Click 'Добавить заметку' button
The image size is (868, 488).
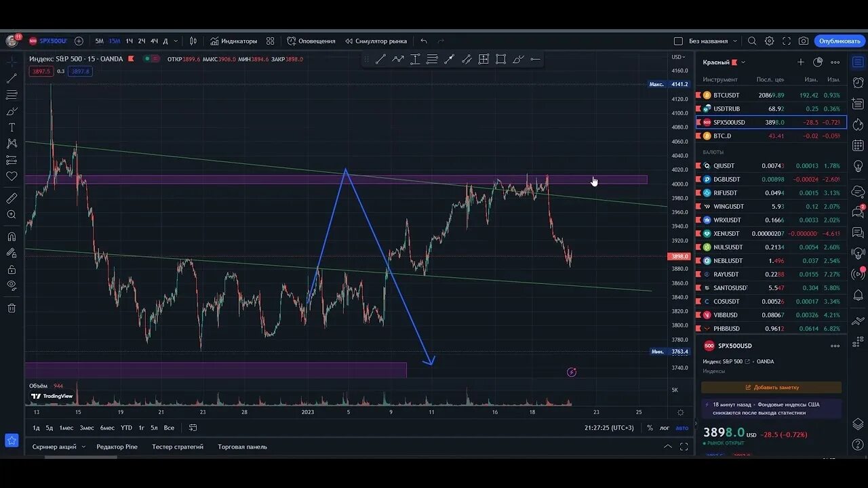[x=772, y=388]
